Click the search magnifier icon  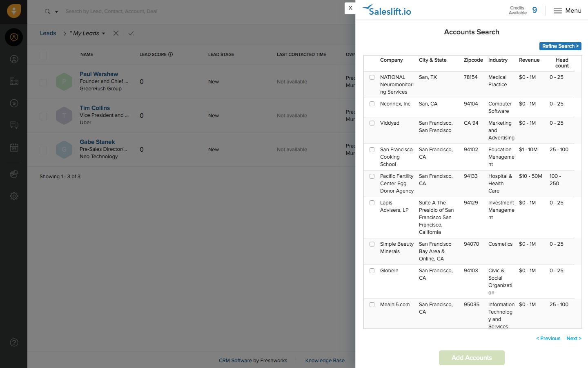pos(48,11)
